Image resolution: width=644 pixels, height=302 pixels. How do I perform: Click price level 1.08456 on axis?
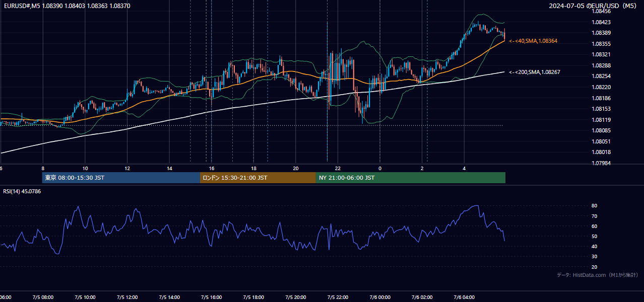(x=601, y=11)
